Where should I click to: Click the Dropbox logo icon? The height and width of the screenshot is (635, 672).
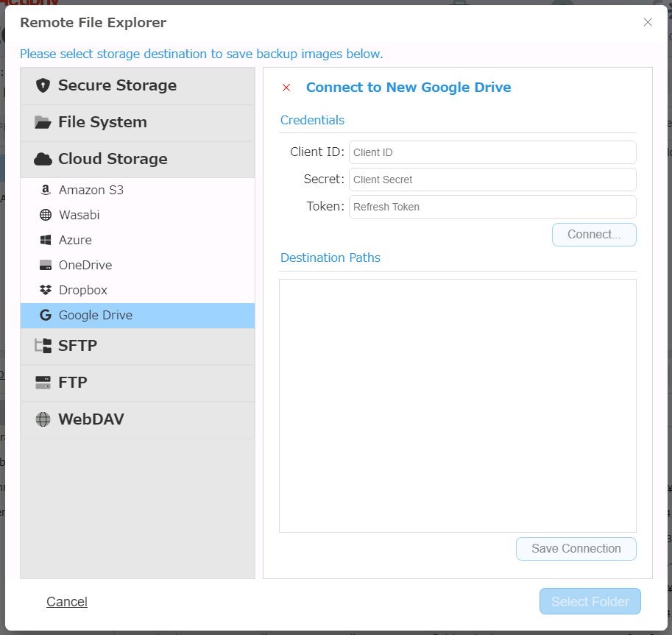tap(46, 290)
